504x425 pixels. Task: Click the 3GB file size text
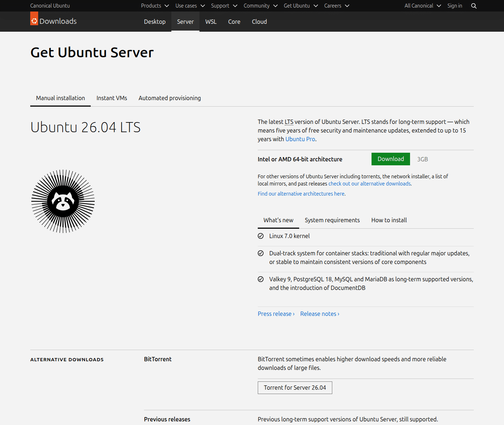pos(423,159)
